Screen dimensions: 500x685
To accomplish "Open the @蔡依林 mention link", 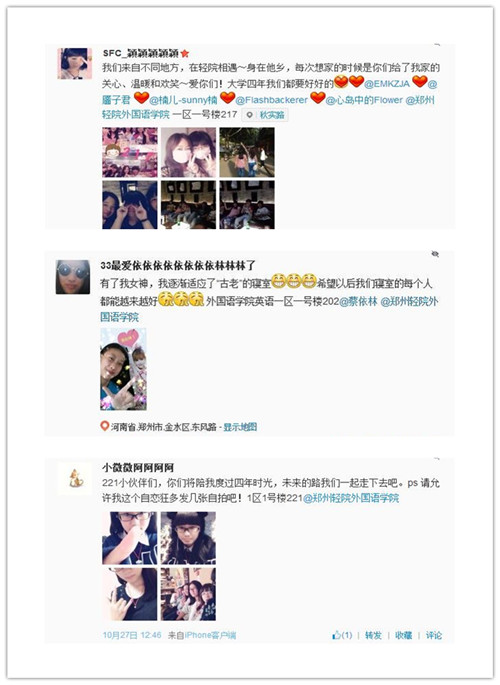I will click(x=358, y=301).
